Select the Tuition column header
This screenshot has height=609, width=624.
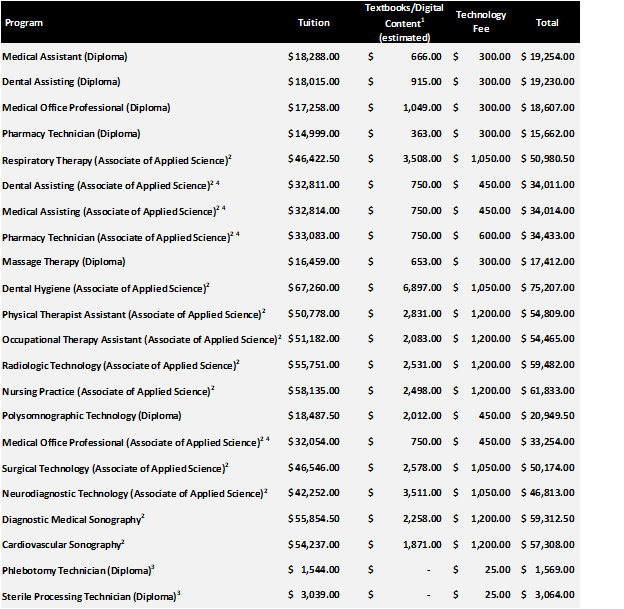pyautogui.click(x=313, y=22)
